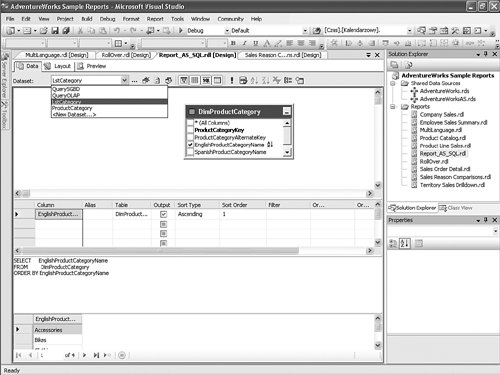
Task: Collapse the Reports folder node
Action: point(393,107)
